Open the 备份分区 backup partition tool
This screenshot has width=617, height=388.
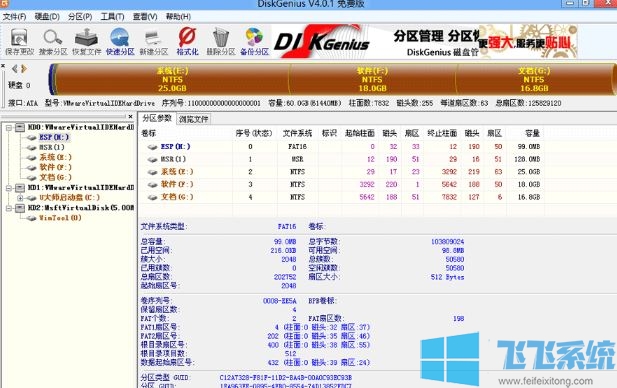pyautogui.click(x=254, y=41)
